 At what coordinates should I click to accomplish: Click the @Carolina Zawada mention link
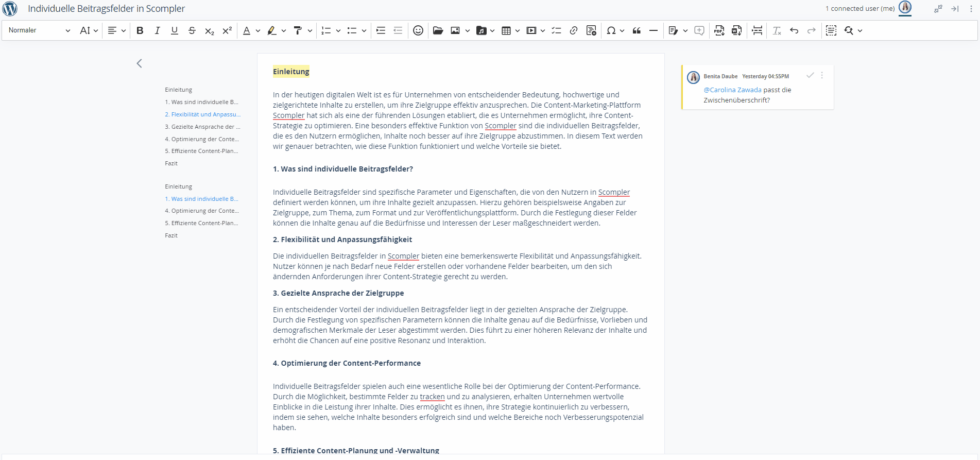[732, 90]
